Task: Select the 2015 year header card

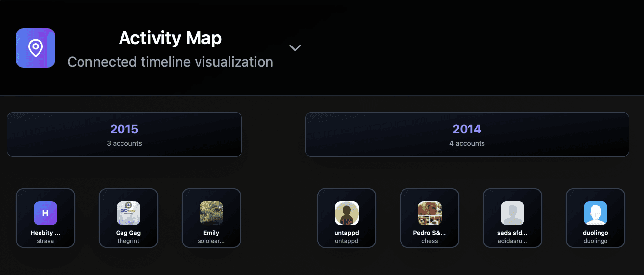Action: point(124,135)
